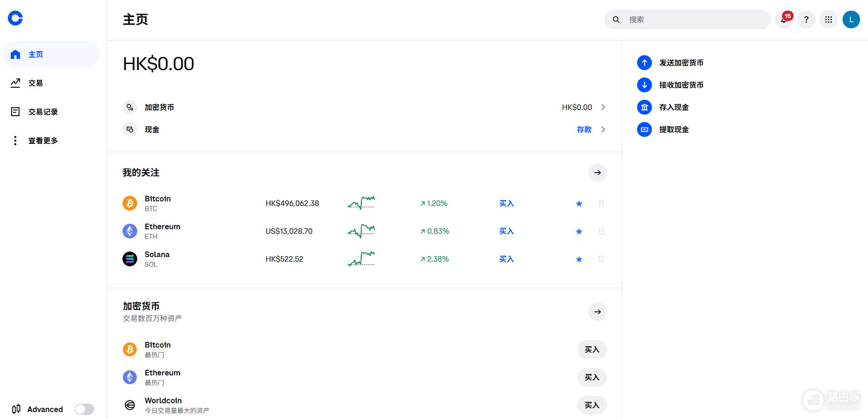Click Ethereum price US$13,028.70

click(x=289, y=231)
